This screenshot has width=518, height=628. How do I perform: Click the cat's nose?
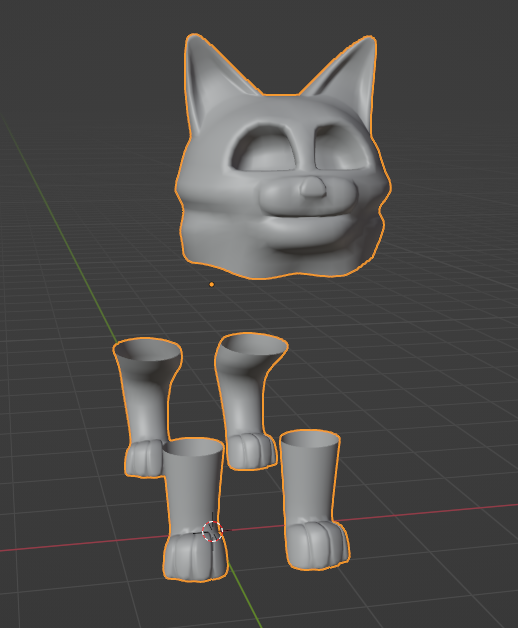(x=313, y=188)
